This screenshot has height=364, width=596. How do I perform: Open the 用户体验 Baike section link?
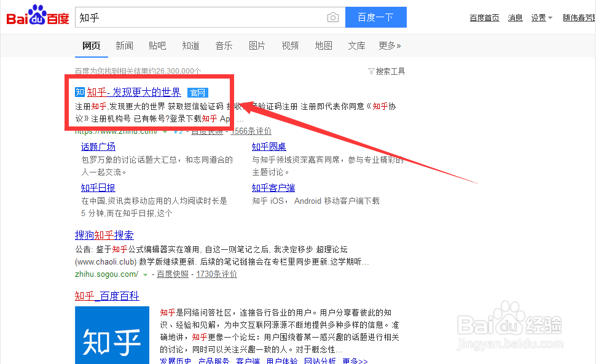281,360
